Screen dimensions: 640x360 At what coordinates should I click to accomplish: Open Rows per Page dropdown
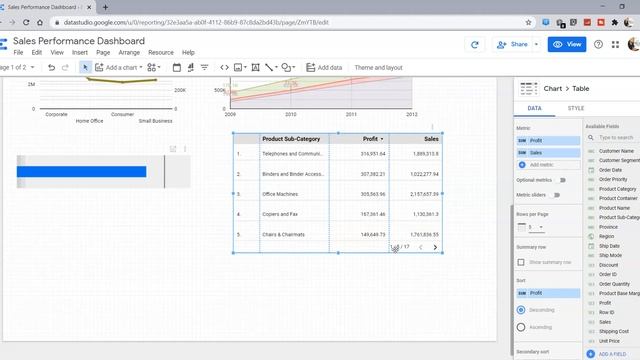pos(536,227)
